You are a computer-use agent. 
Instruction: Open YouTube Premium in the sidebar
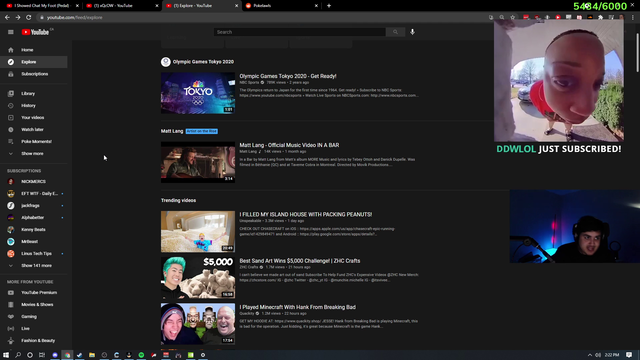pos(34,292)
